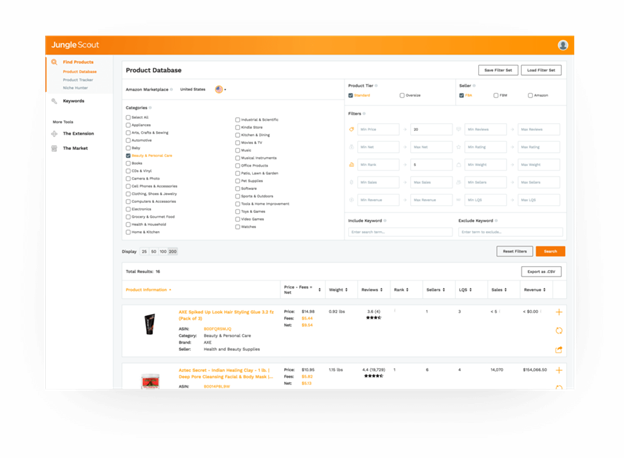Click share icon on AXE product row
The image size is (624, 458).
pyautogui.click(x=559, y=350)
